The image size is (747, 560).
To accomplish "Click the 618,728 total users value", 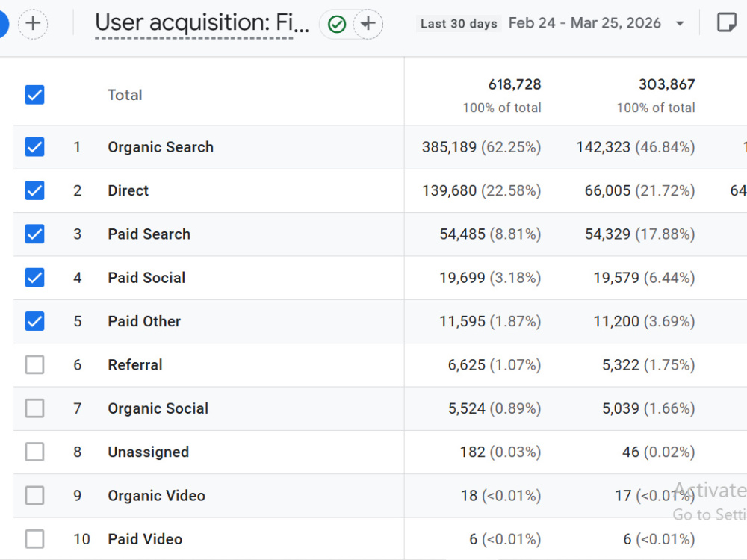I will tap(515, 84).
